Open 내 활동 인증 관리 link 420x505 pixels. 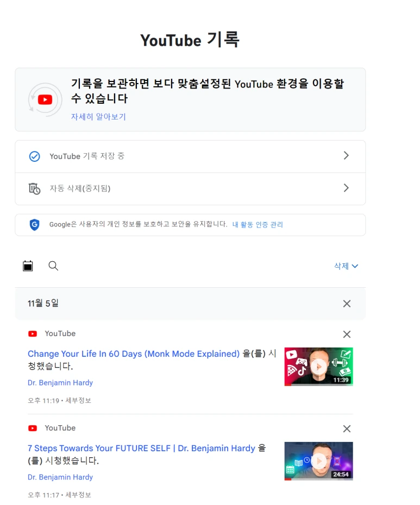(x=258, y=224)
